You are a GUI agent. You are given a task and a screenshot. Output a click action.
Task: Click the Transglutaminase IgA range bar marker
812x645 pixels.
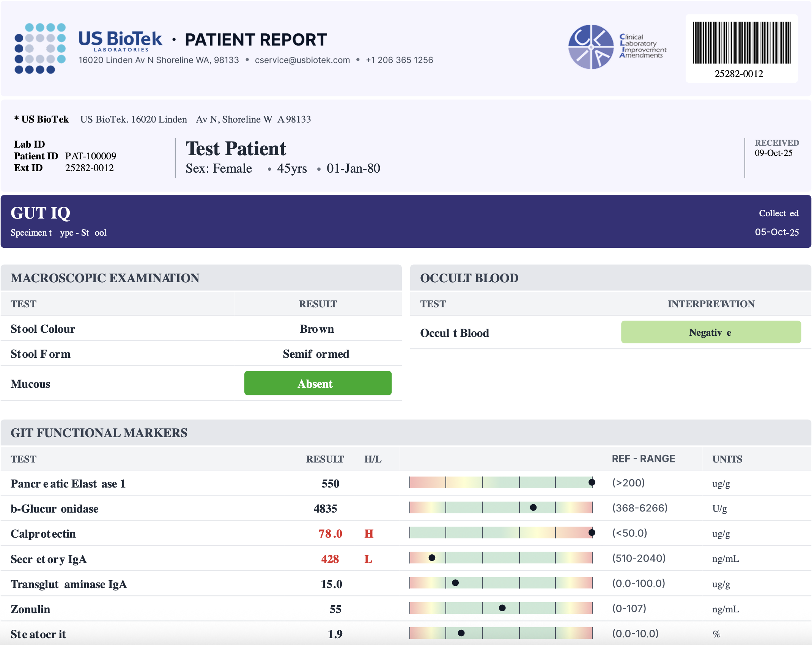point(455,583)
